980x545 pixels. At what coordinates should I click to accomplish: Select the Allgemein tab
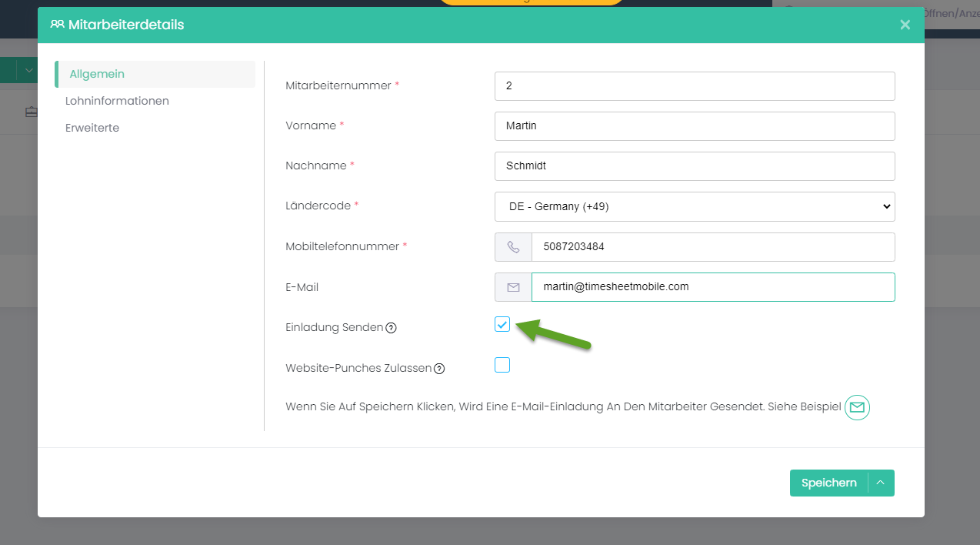[x=97, y=74]
